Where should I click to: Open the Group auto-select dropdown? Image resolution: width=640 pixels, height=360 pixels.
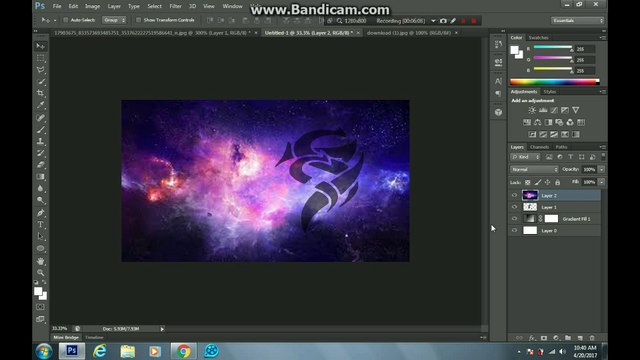pyautogui.click(x=114, y=20)
